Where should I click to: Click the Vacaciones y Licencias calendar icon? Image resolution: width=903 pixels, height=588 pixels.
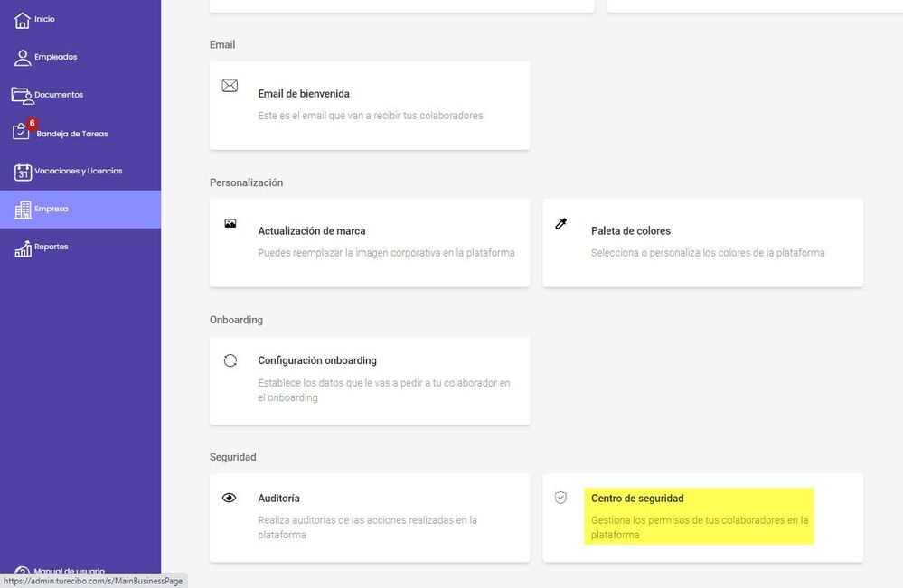[23, 172]
